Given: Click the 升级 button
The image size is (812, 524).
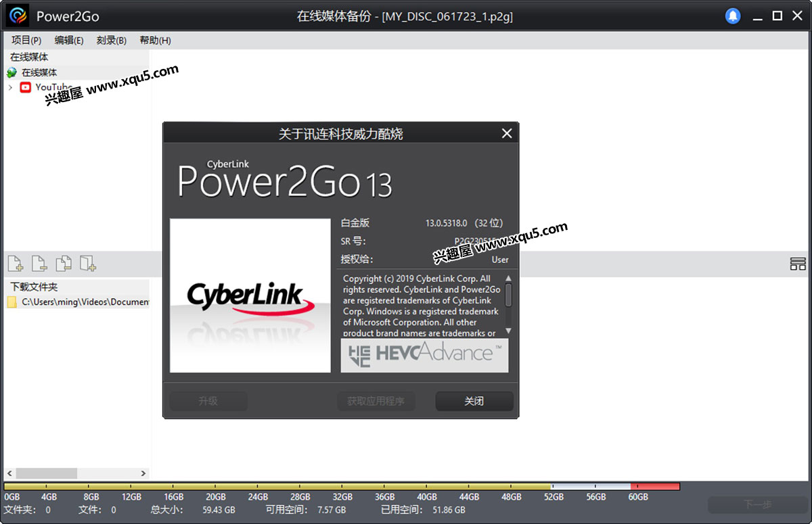Looking at the screenshot, I should point(208,401).
